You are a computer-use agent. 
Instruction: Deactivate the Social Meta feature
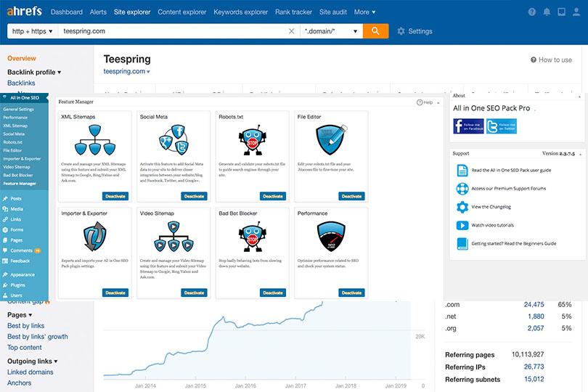[x=194, y=196]
